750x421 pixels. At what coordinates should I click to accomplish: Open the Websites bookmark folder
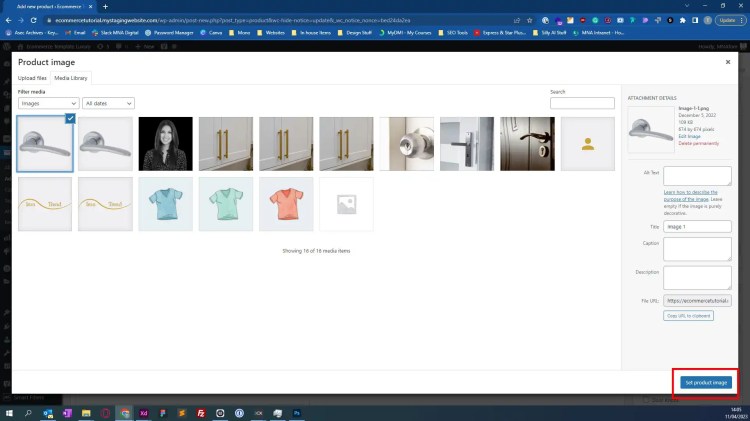tap(271, 33)
